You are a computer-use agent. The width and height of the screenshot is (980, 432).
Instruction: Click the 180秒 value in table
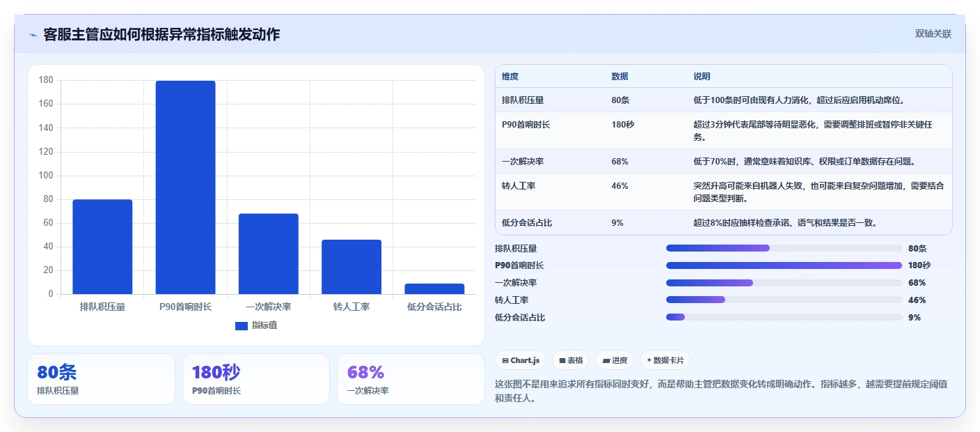click(623, 125)
